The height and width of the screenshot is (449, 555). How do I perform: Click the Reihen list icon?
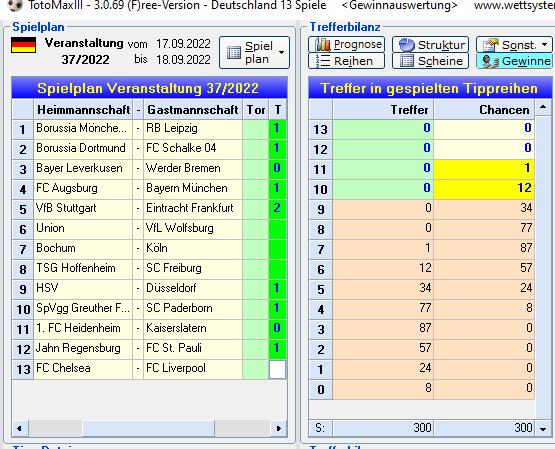323,61
